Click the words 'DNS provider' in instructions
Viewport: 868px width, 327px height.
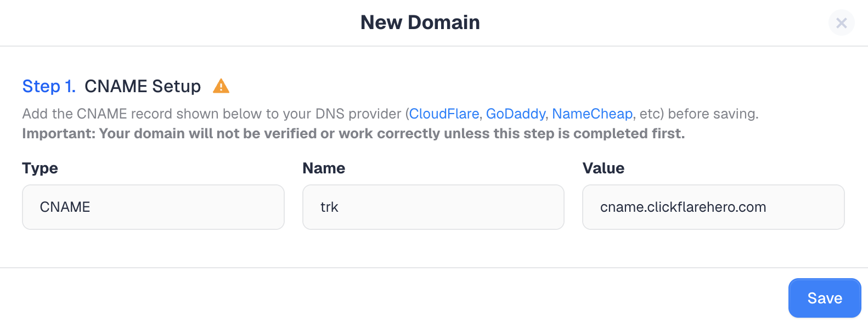358,114
